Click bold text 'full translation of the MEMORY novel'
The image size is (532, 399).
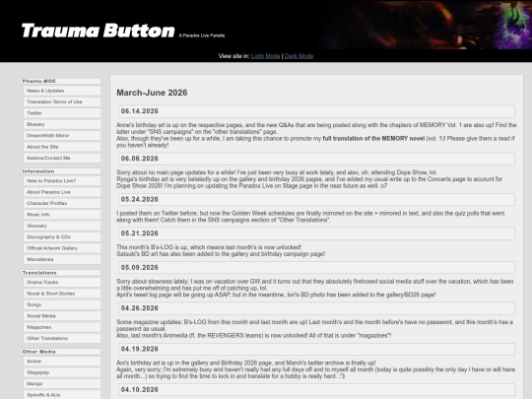pos(373,139)
